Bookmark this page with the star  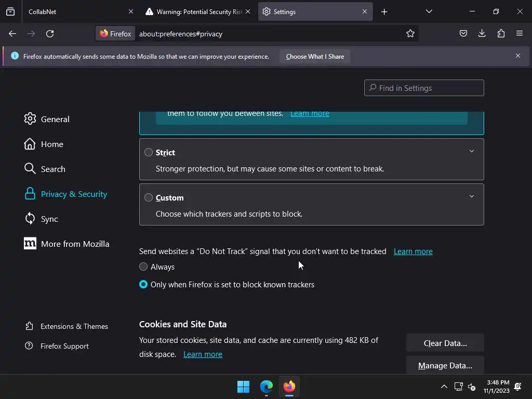[x=410, y=33]
